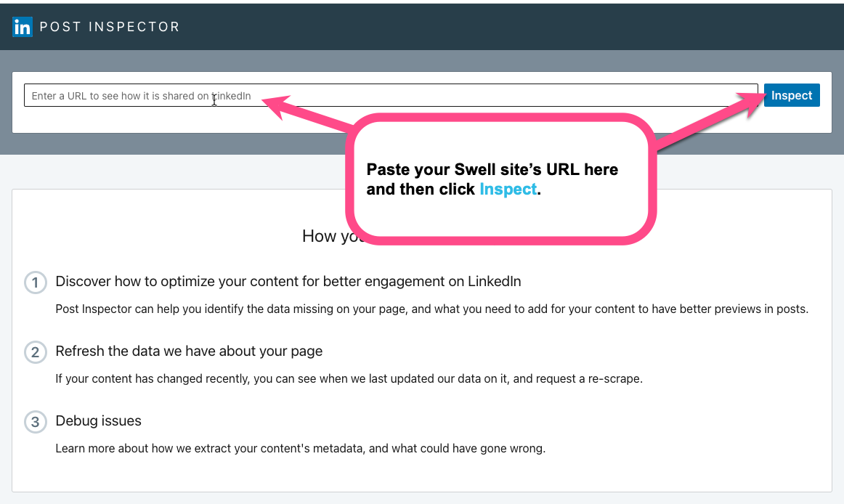Image resolution: width=844 pixels, height=504 pixels.
Task: Click the pink arrow shaft leading to the Inspect button
Action: pos(697,123)
